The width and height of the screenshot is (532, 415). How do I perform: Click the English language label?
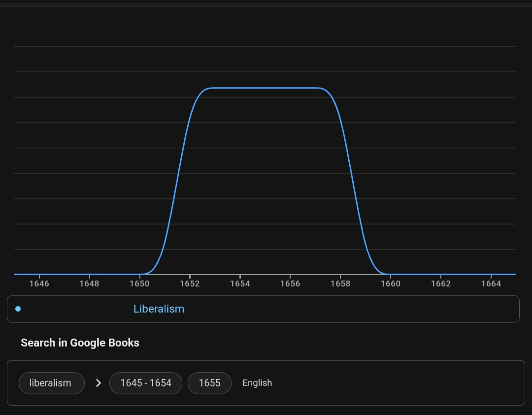click(x=257, y=383)
